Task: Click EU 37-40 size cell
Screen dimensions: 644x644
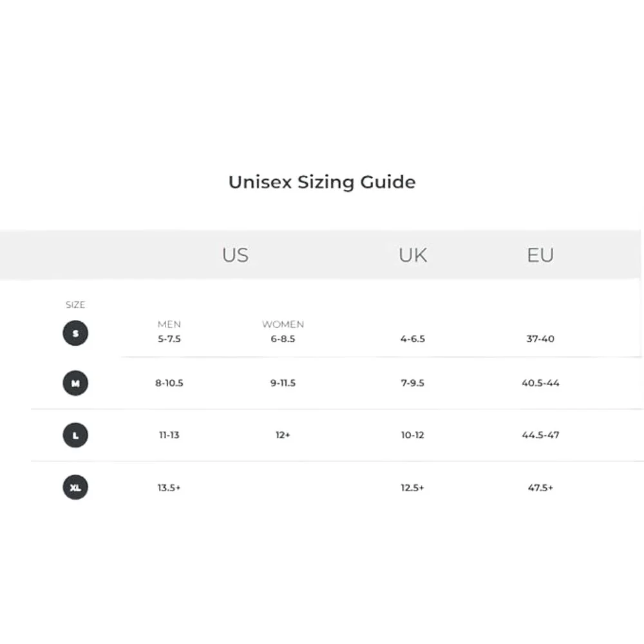Action: (x=540, y=339)
